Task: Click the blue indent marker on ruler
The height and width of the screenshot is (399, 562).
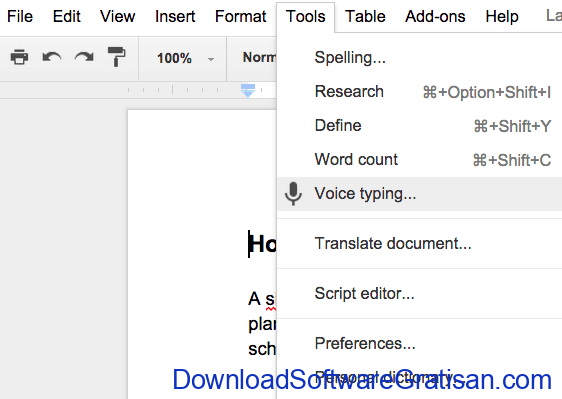Action: (248, 91)
